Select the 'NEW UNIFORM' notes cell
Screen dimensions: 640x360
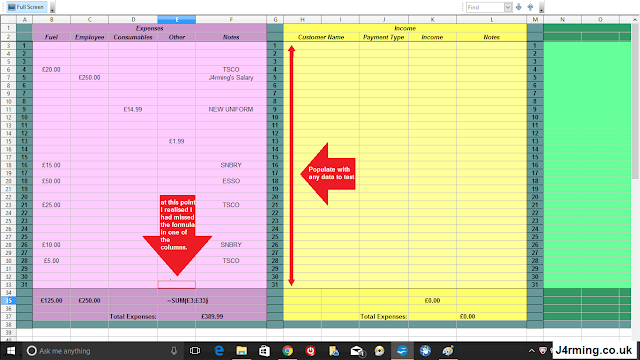pos(231,109)
